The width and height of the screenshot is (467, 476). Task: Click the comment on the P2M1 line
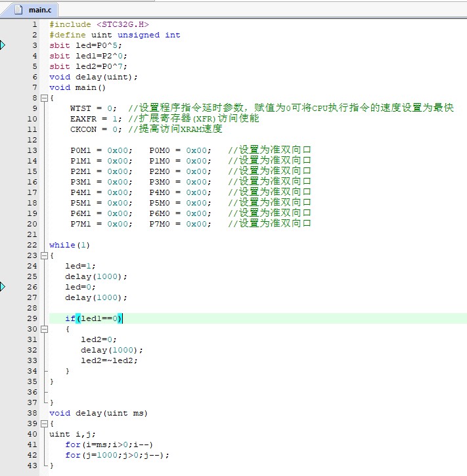click(x=269, y=171)
